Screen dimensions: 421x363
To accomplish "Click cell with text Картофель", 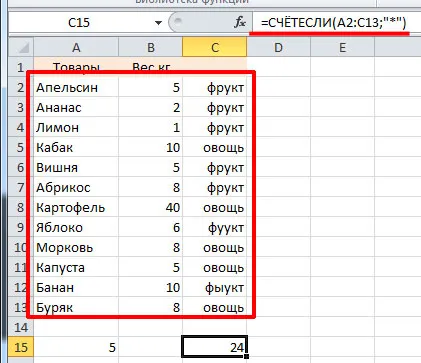I will pyautogui.click(x=76, y=207).
